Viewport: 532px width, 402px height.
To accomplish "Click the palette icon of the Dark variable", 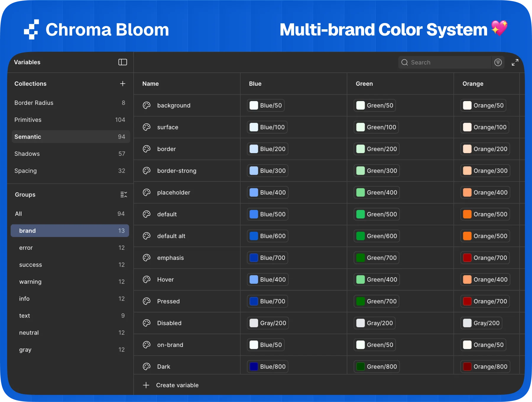I will [x=147, y=367].
